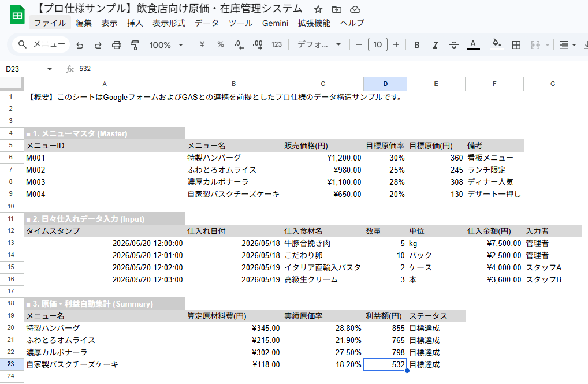Open the ツール menu
The width and height of the screenshot is (588, 384).
(x=240, y=23)
